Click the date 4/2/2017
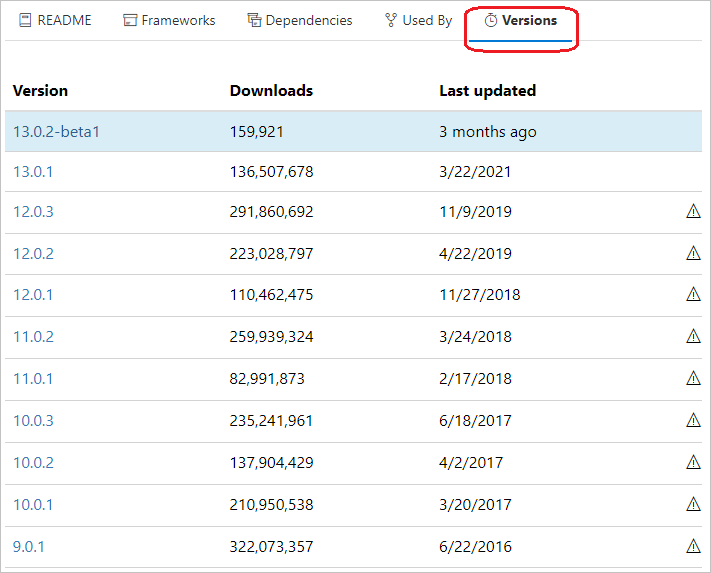 [471, 462]
